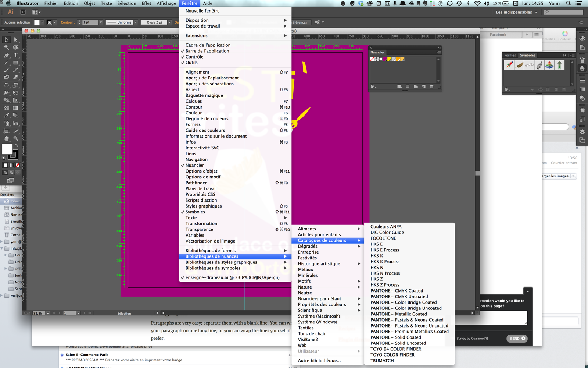Switch to the Formes panel tab
The width and height of the screenshot is (588, 368).
point(510,56)
